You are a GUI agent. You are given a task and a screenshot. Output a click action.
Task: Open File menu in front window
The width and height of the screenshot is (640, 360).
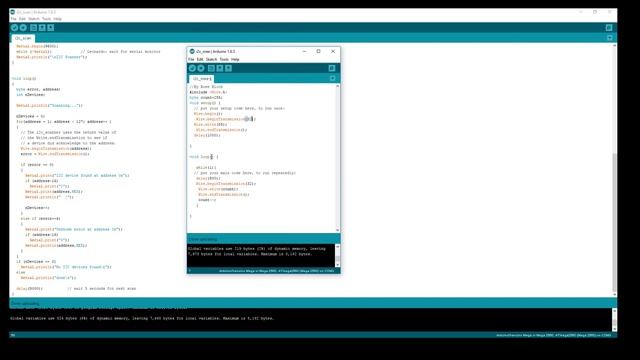point(191,60)
